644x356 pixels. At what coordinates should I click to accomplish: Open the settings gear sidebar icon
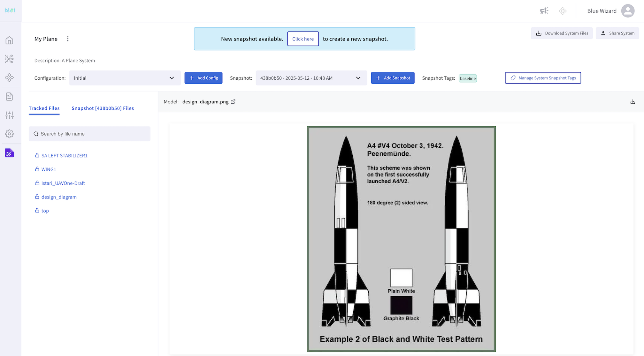[x=9, y=134]
